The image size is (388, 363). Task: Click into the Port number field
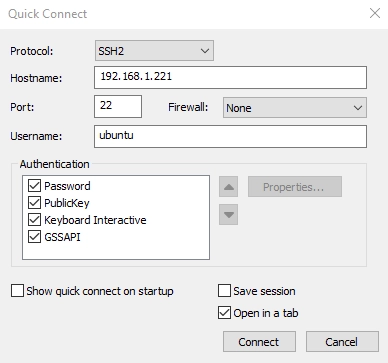click(x=118, y=106)
